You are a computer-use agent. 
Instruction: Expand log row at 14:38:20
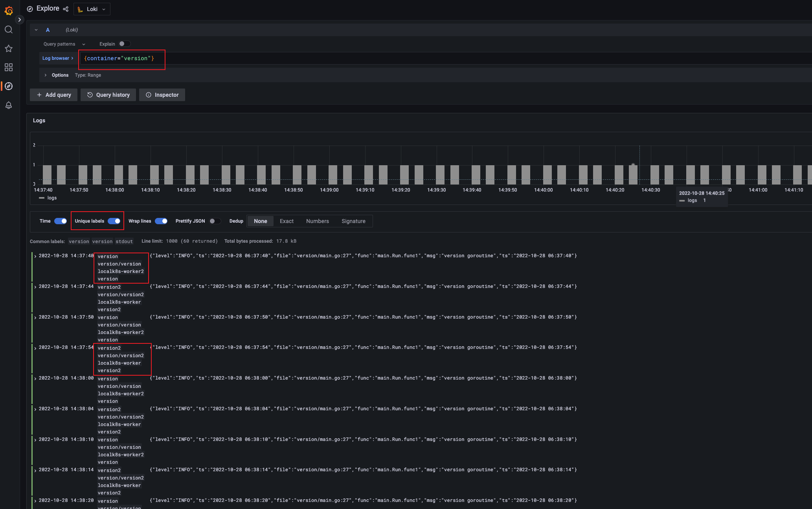click(35, 501)
